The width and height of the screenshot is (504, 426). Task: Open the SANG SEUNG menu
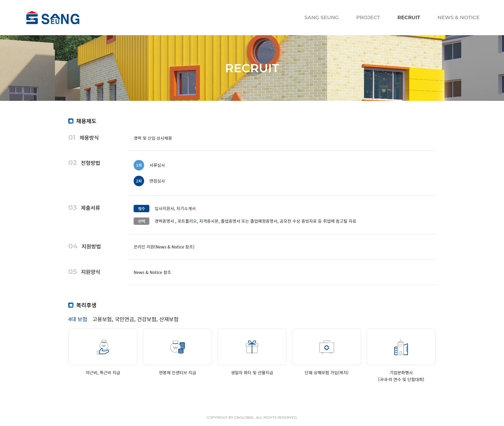(321, 18)
